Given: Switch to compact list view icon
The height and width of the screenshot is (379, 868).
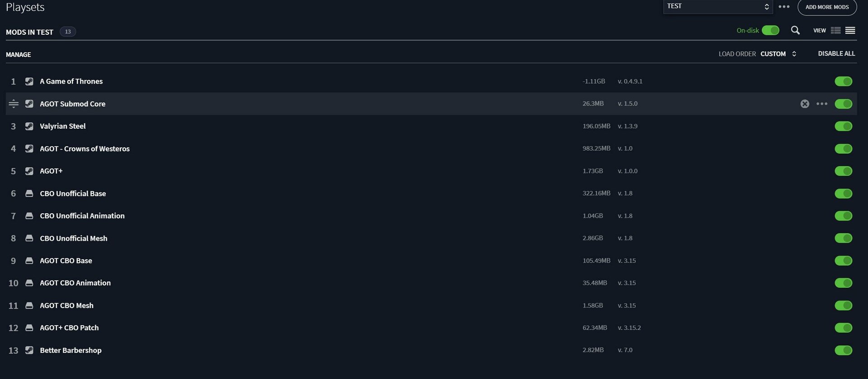Looking at the screenshot, I should tap(850, 30).
